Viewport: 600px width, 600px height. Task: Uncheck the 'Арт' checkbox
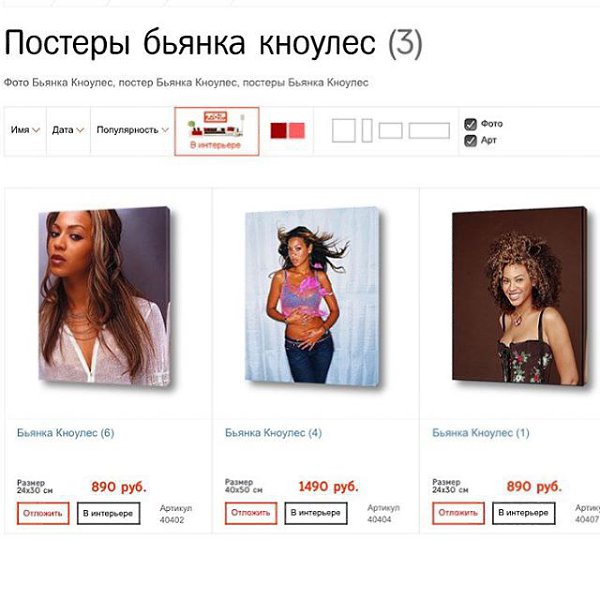[x=470, y=140]
